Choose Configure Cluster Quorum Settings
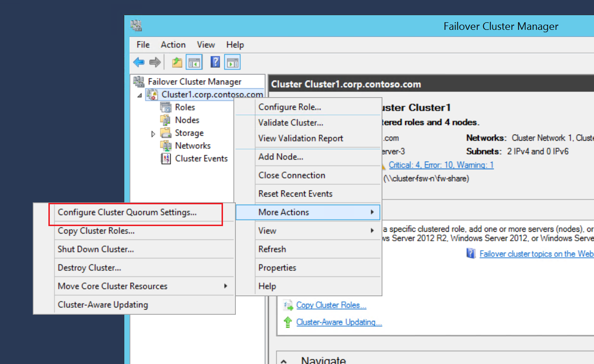Viewport: 594px width, 364px height. pos(127,212)
